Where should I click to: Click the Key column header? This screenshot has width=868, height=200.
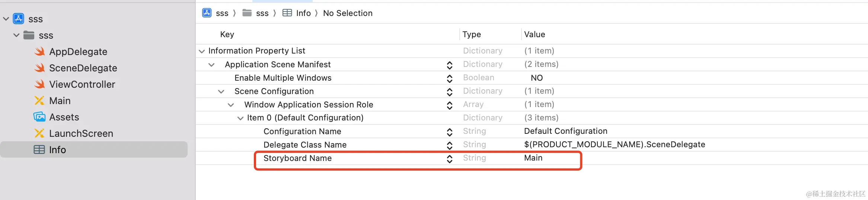(227, 34)
